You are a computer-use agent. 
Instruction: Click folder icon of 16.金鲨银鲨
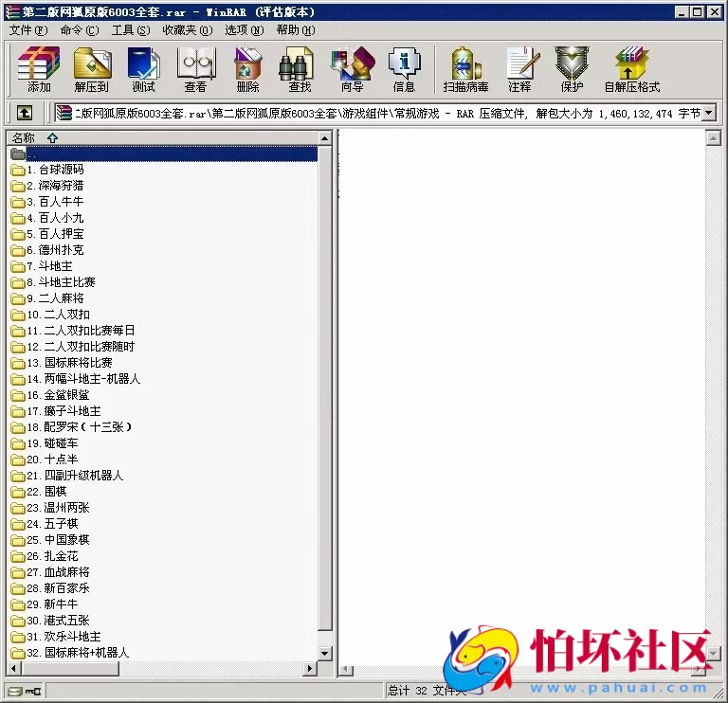[x=18, y=395]
